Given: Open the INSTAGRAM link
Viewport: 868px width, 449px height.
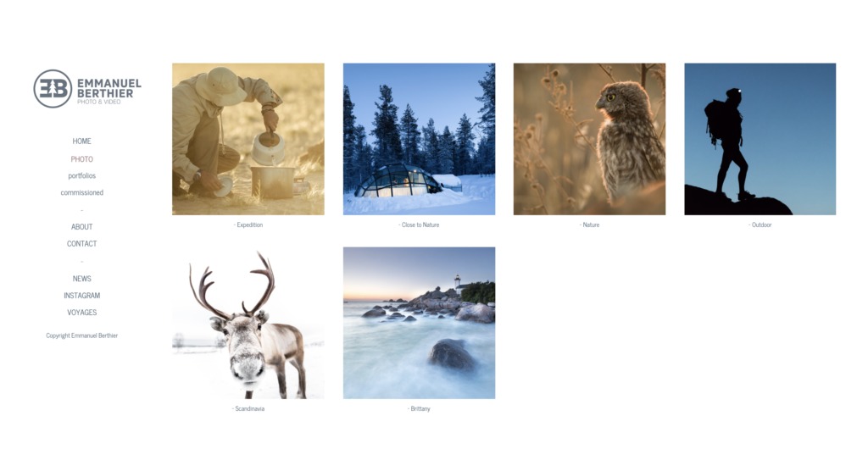Looking at the screenshot, I should 82,296.
